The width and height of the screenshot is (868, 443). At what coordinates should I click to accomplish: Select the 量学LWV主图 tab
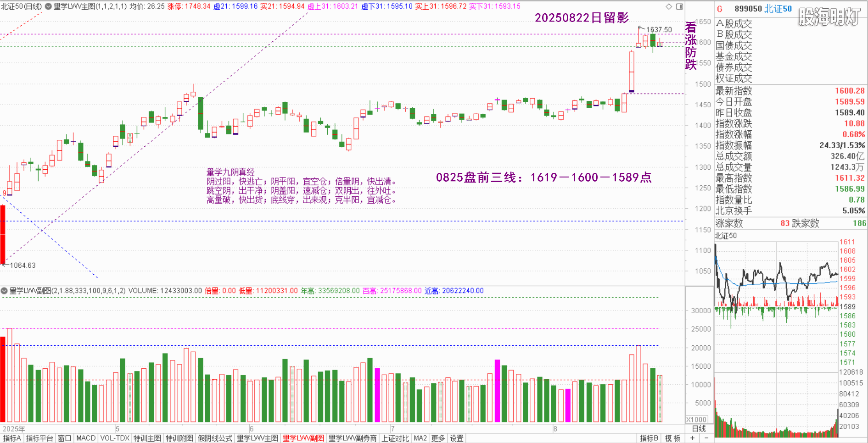(x=258, y=438)
